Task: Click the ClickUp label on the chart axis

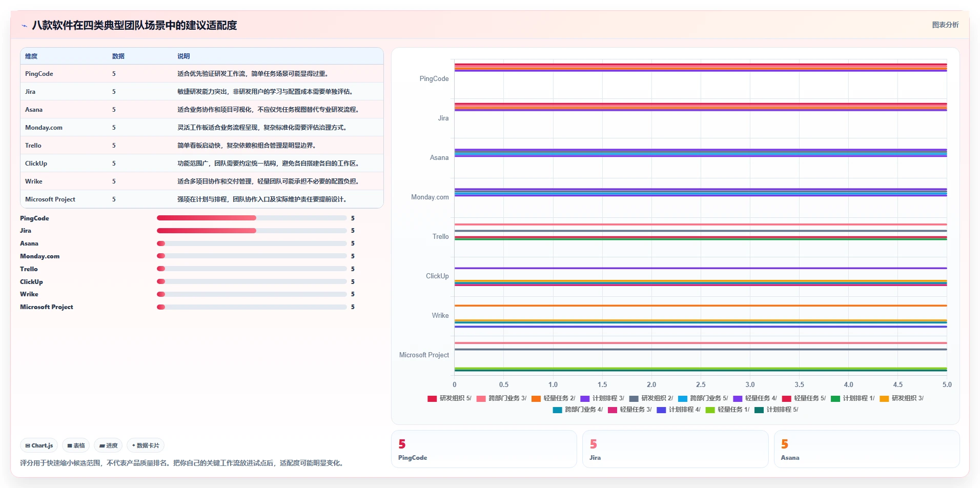Action: [x=437, y=276]
